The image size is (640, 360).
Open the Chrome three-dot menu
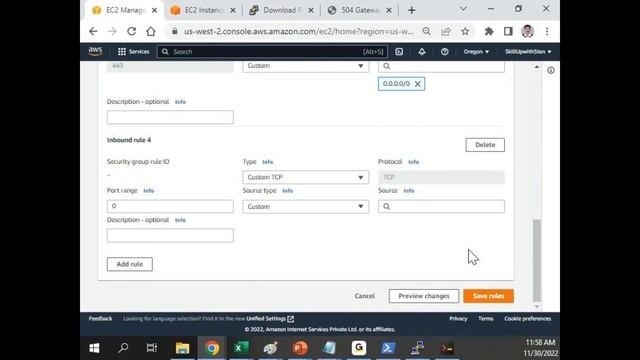547,31
